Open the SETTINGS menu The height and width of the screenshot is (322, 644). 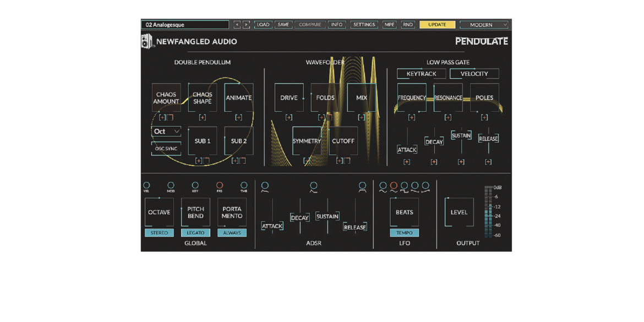click(364, 25)
